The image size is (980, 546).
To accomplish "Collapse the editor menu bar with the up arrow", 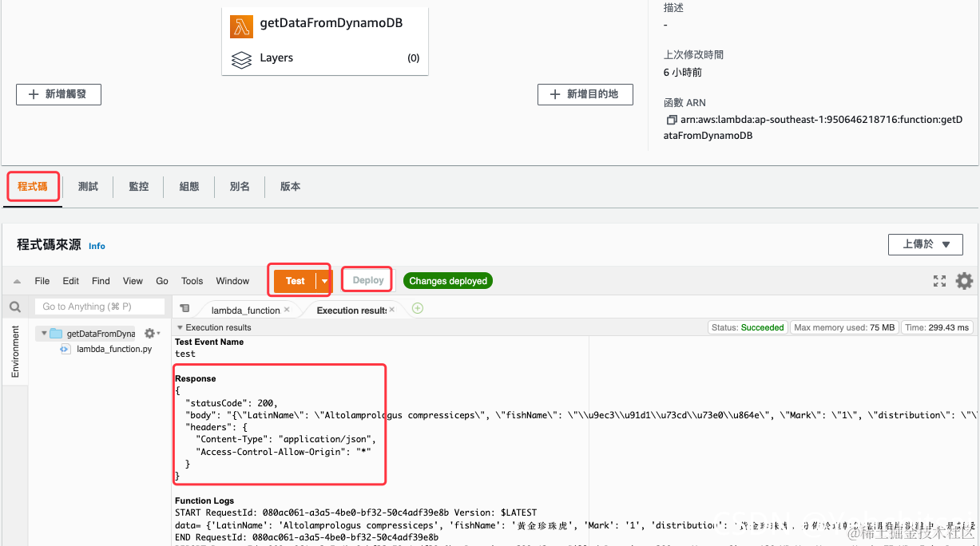I will pos(17,281).
